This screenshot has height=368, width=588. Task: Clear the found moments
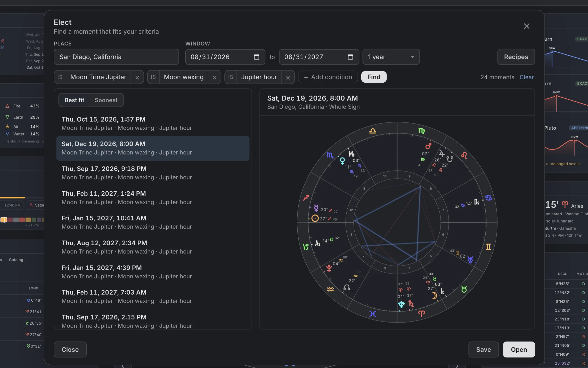pyautogui.click(x=526, y=77)
